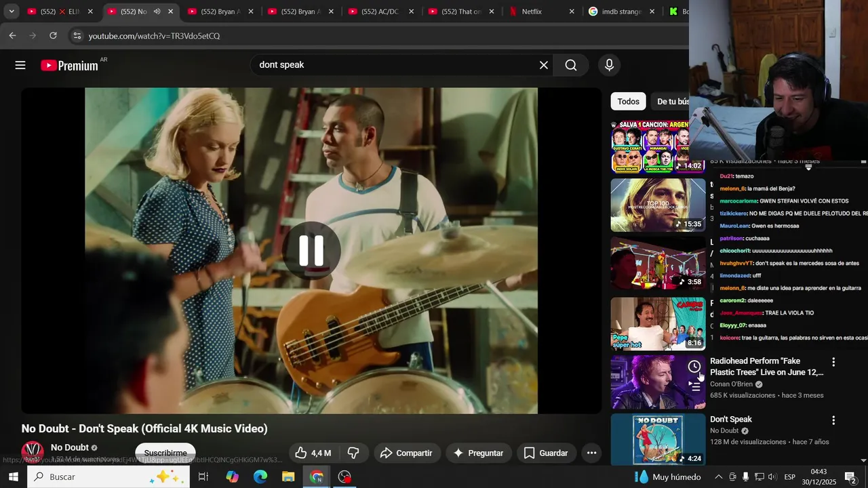The height and width of the screenshot is (488, 868).
Task: Click the youtube.com address bar URL
Action: tap(154, 36)
